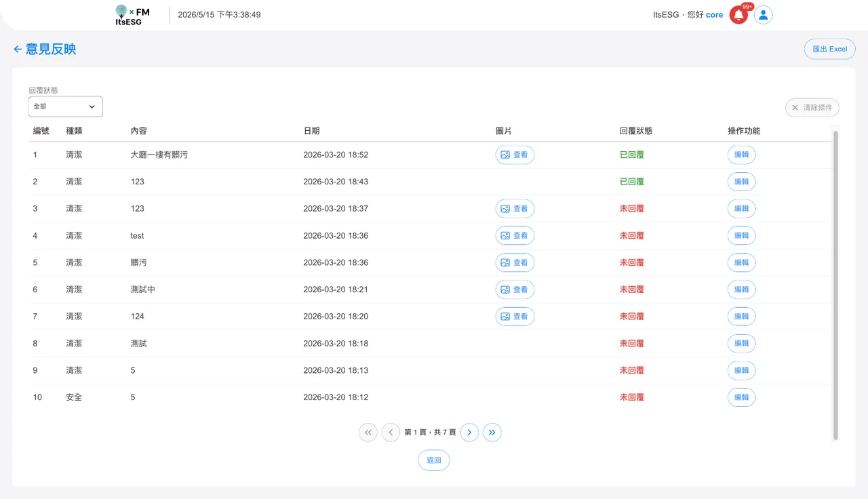View image for the test entry
The image size is (868, 499).
[x=515, y=236]
